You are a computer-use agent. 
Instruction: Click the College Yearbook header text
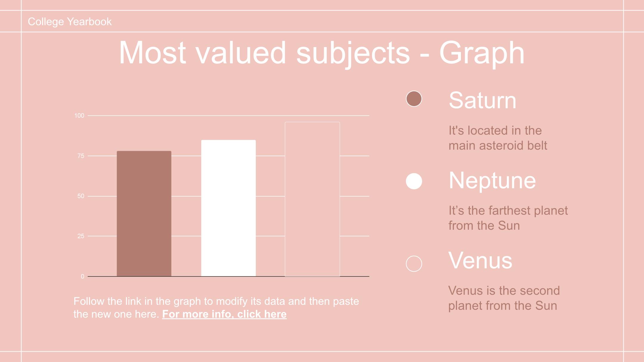click(x=70, y=22)
